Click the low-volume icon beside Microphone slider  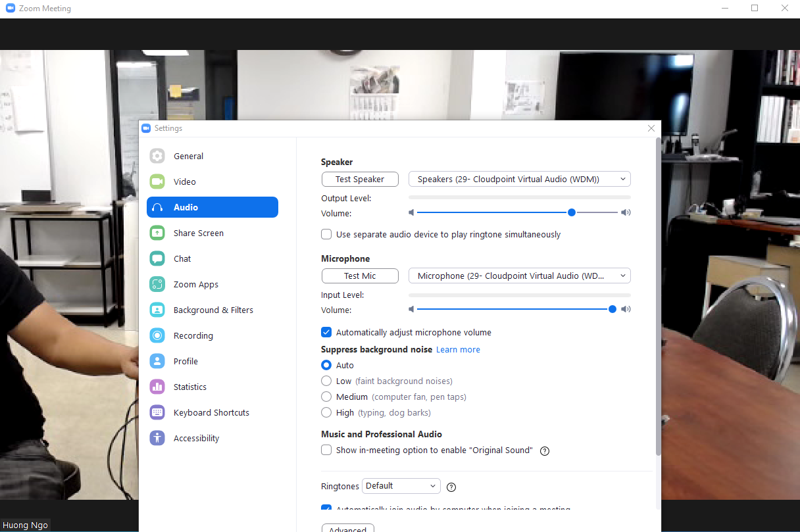[x=411, y=309]
